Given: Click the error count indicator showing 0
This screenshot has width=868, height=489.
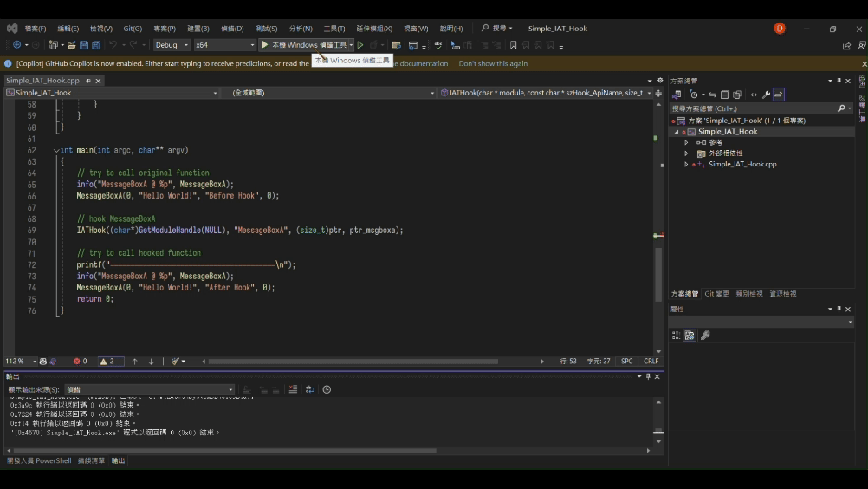Looking at the screenshot, I should pyautogui.click(x=81, y=361).
